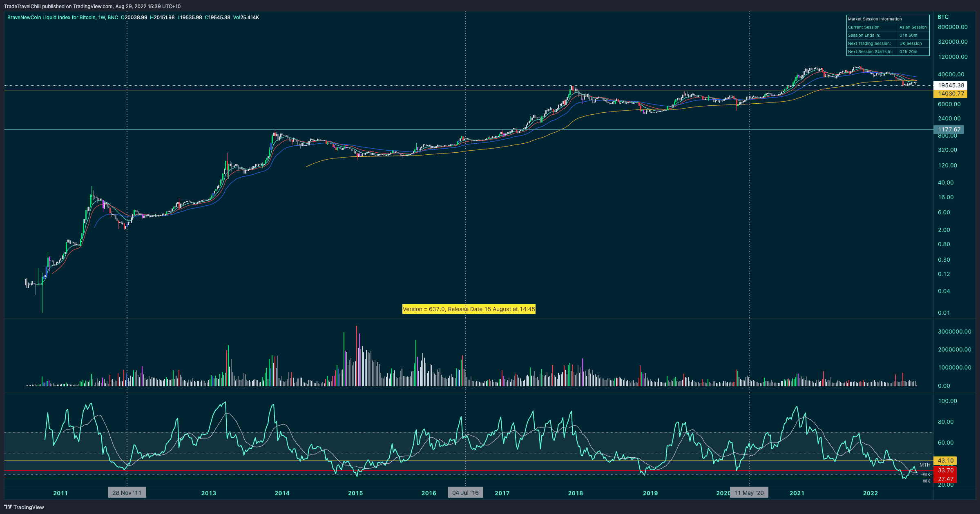The width and height of the screenshot is (980, 514).
Task: Click the Market Session Information table header
Action: [875, 19]
